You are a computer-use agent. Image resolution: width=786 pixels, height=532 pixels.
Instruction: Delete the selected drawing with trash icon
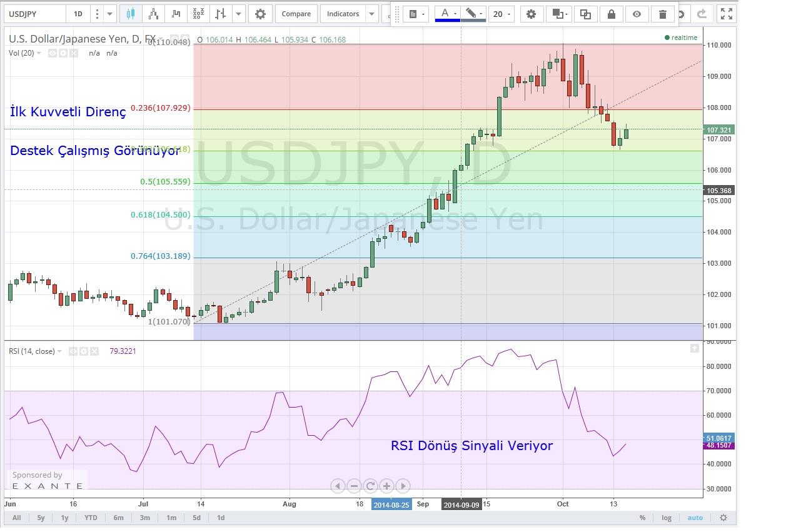662,14
